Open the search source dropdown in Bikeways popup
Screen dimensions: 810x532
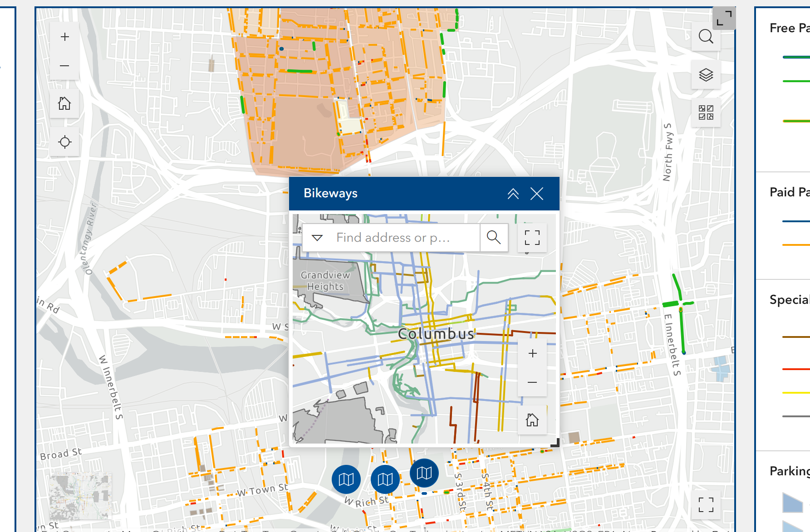click(x=318, y=237)
